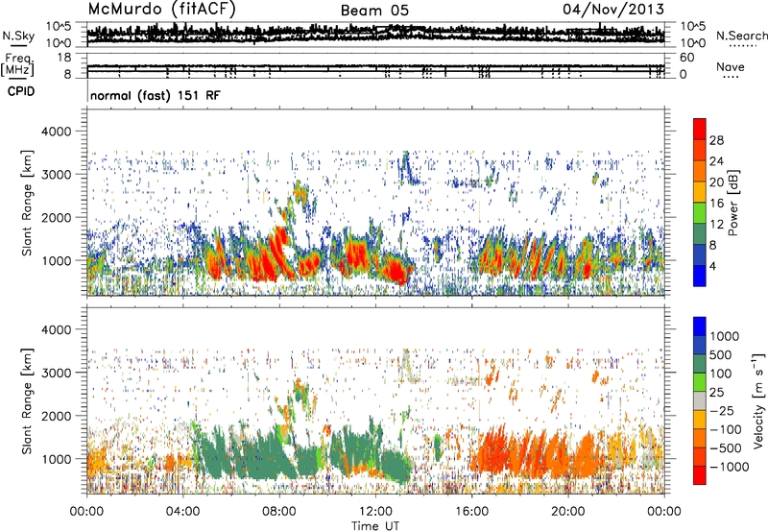
Task: Select the 16 value on Power scale
Action: pos(716,204)
